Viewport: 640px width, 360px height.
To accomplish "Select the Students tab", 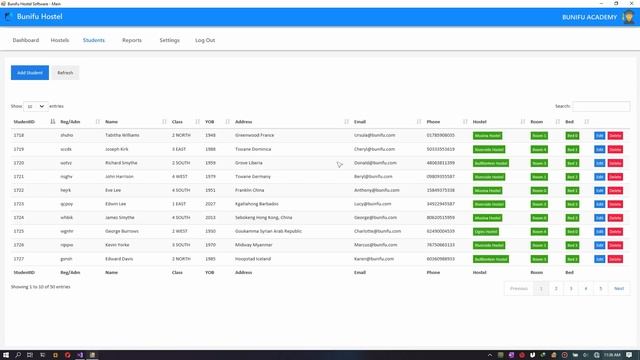I will click(94, 40).
